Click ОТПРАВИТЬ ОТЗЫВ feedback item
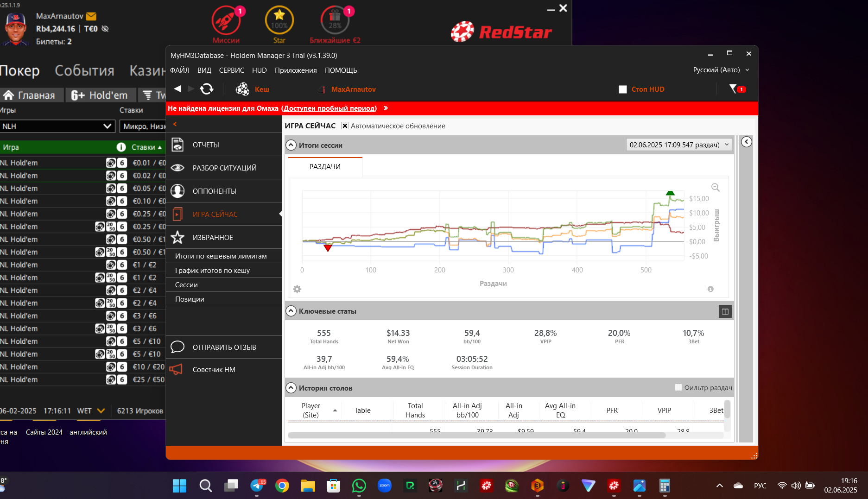The height and width of the screenshot is (499, 868). tap(224, 347)
